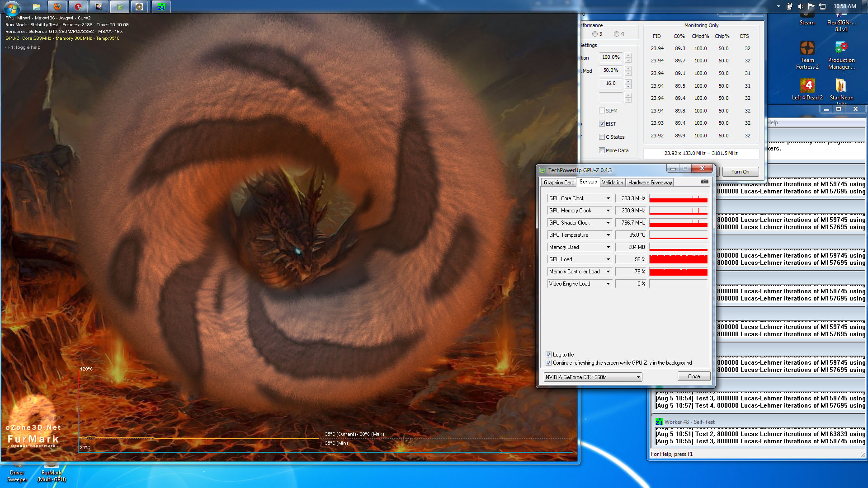Open the power tray icon
The height and width of the screenshot is (488, 868).
[789, 6]
